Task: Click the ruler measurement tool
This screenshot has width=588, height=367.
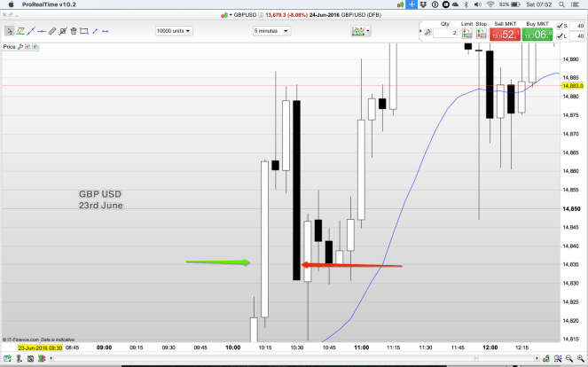Action: pyautogui.click(x=51, y=31)
